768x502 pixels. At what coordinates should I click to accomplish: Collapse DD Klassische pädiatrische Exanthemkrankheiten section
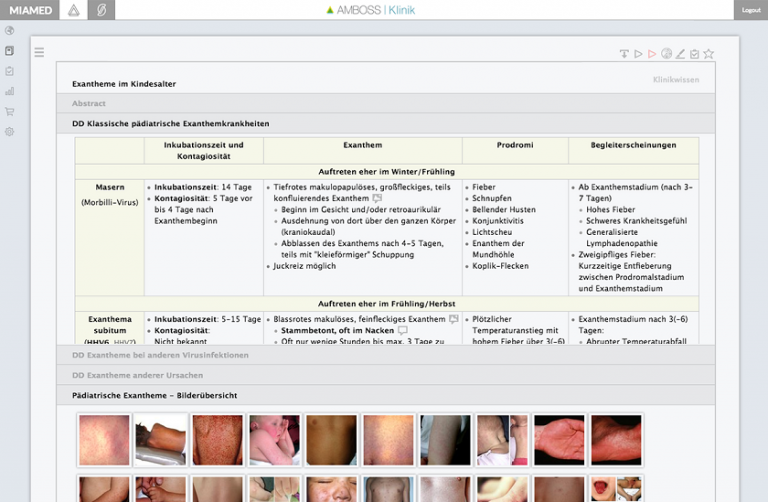[170, 123]
